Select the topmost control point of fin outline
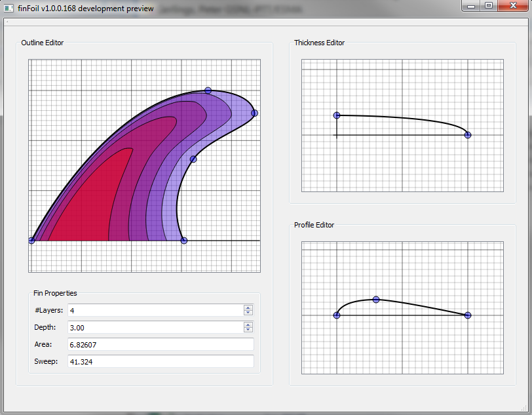The height and width of the screenshot is (415, 532). [208, 90]
